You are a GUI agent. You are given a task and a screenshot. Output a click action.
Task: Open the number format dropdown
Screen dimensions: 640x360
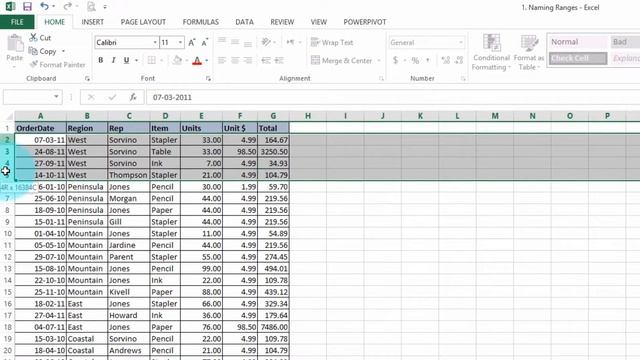[461, 42]
